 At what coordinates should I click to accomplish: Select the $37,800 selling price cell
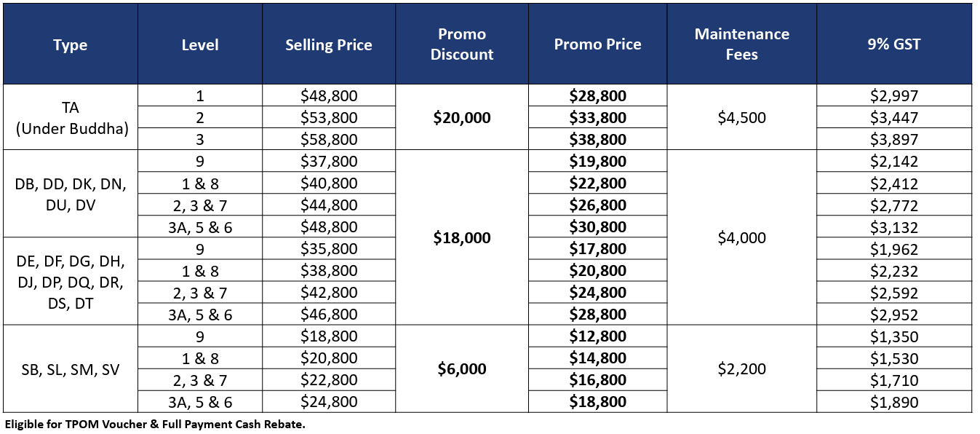tap(329, 161)
